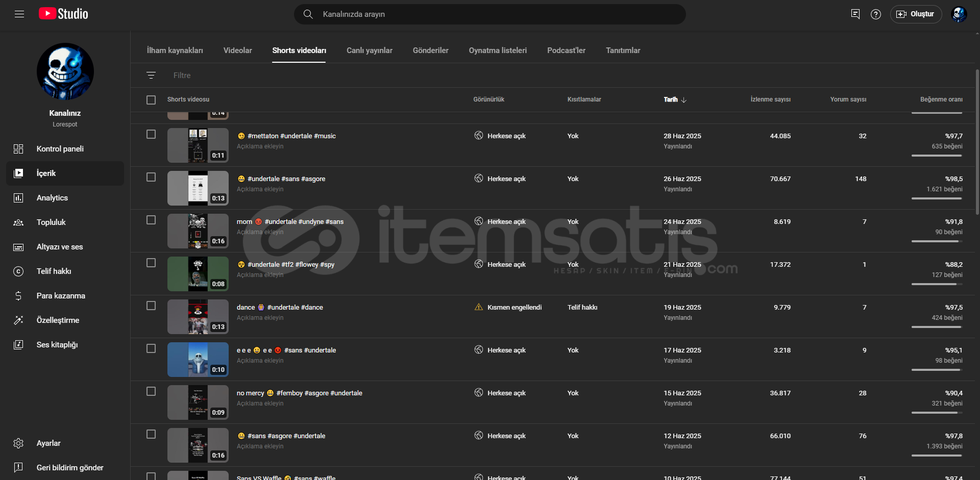Check the e e e #sans #undertale checkbox

151,348
